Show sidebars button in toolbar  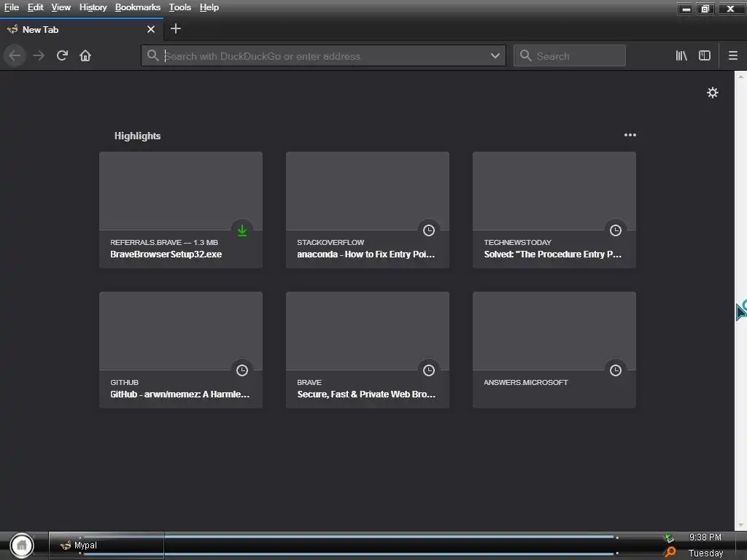pos(705,55)
